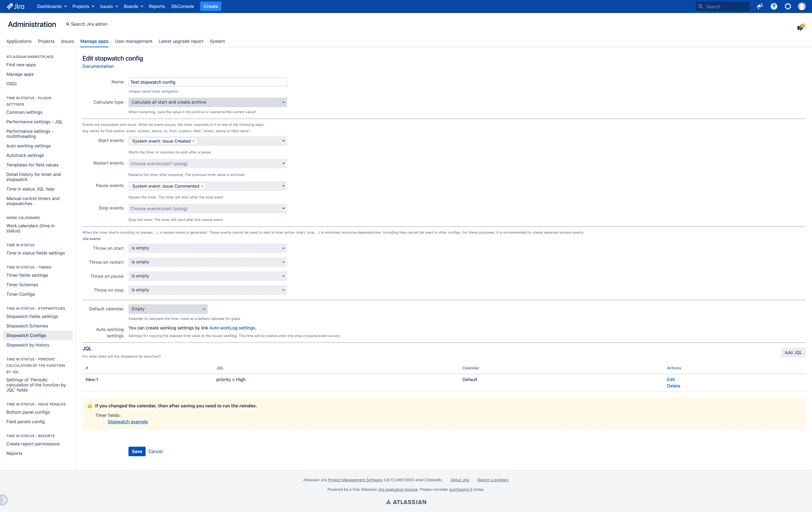Screen dimensions: 812x512
Task: Open Throw on stop dropdown
Action: pyautogui.click(x=207, y=290)
